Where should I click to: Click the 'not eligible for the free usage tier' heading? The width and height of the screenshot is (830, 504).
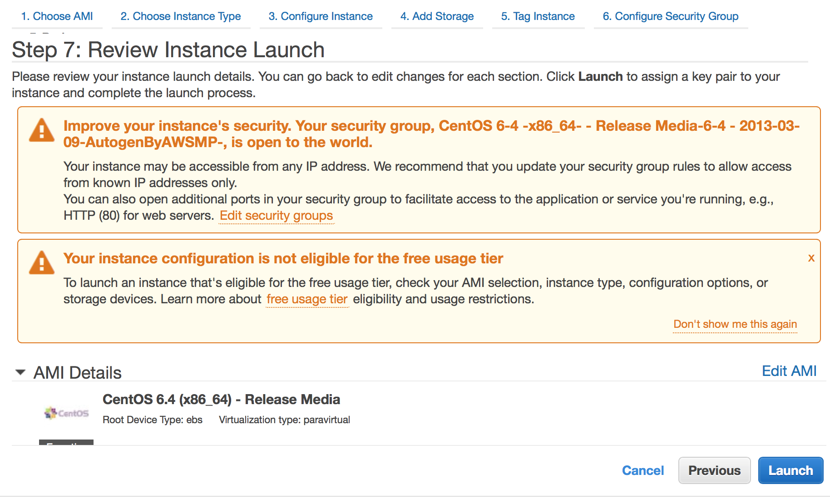click(283, 258)
